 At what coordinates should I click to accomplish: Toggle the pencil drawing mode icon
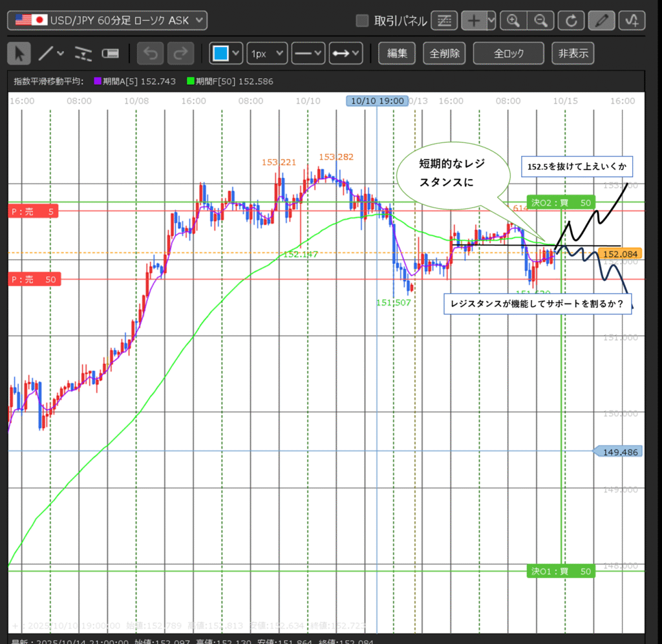pyautogui.click(x=602, y=21)
